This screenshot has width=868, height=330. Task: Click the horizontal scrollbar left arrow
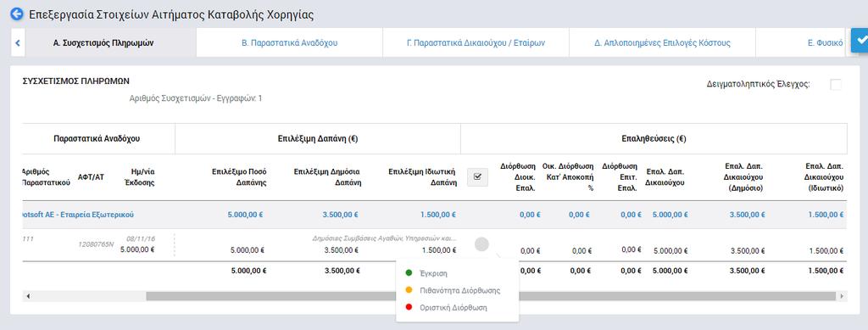28,296
